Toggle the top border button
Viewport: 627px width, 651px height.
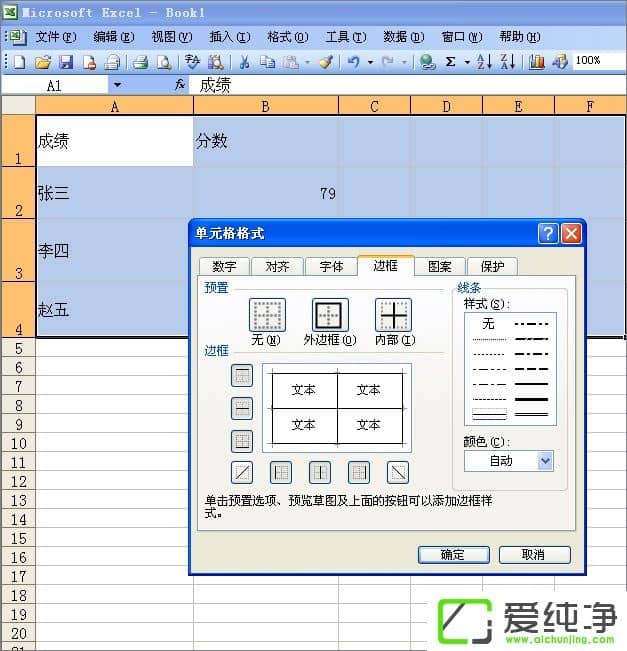click(242, 375)
